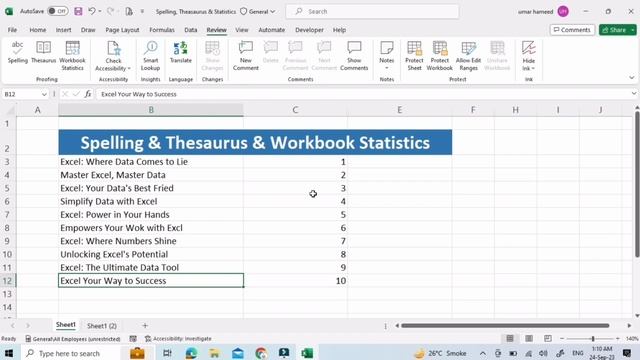Select the row 7 header
Screen dimensions: 640x360
click(7, 215)
